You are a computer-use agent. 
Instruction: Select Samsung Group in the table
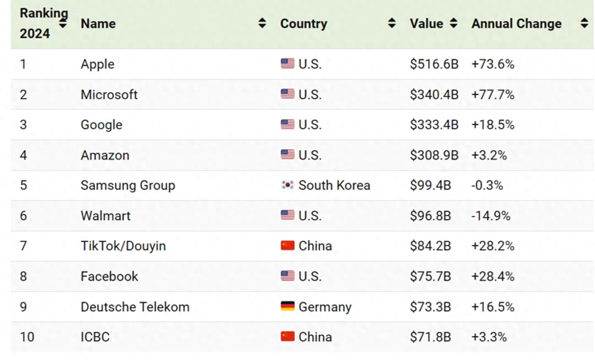pyautogui.click(x=128, y=185)
